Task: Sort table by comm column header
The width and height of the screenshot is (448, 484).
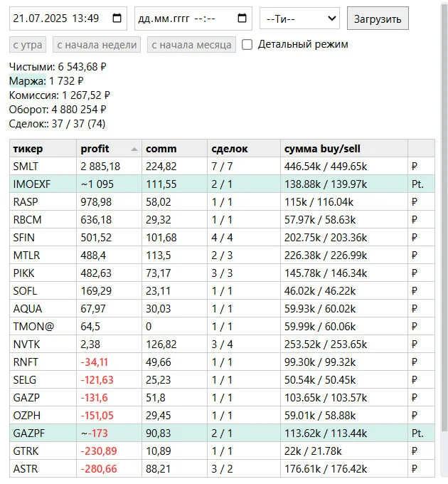Action: (x=174, y=149)
